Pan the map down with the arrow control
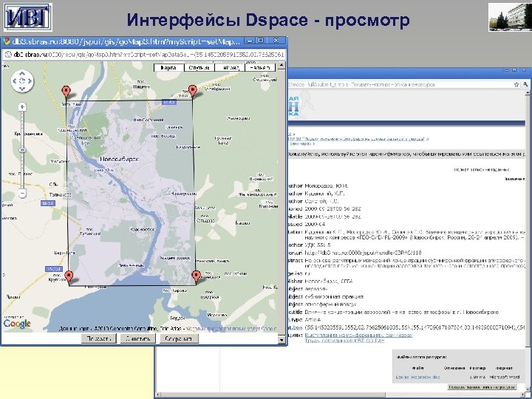 pos(22,89)
